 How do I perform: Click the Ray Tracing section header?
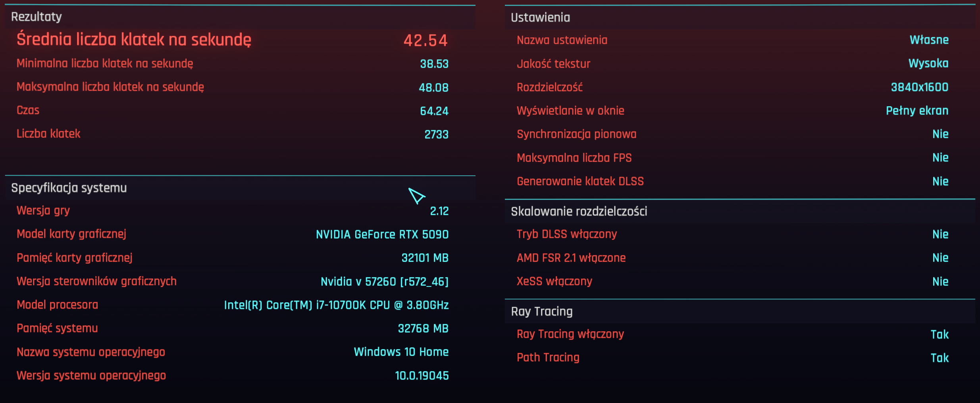pos(541,311)
